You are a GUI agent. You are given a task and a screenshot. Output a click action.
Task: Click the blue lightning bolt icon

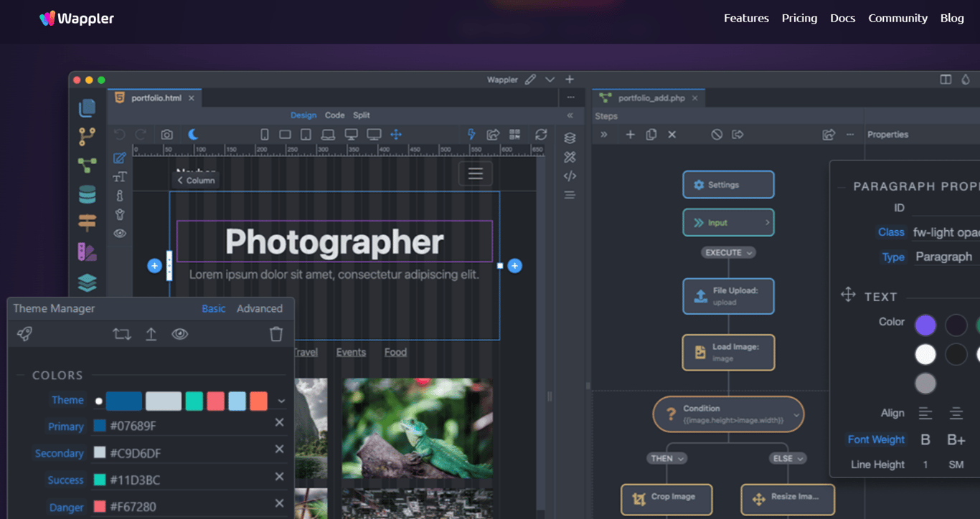pos(471,134)
